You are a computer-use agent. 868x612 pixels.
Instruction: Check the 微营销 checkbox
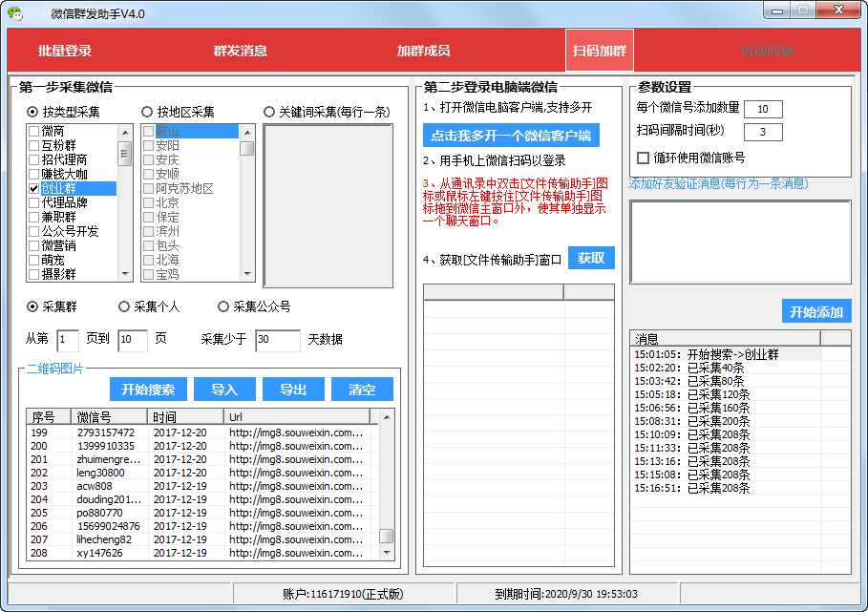[x=33, y=245]
